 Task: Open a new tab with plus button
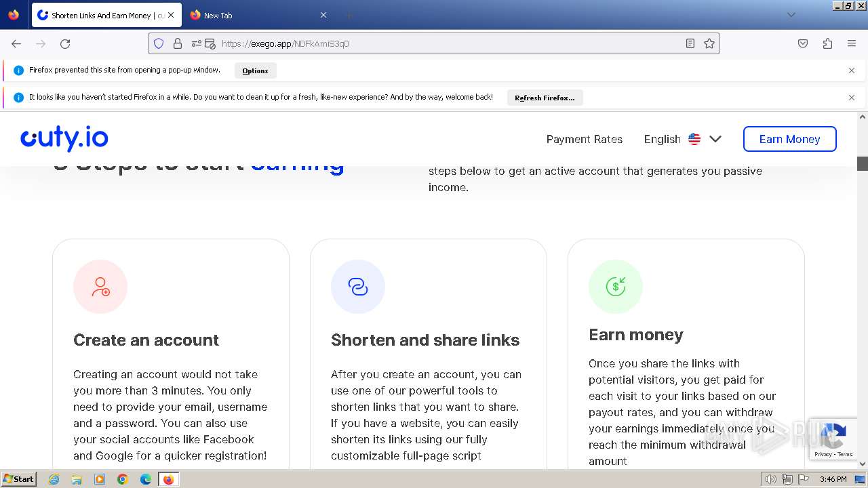click(x=349, y=15)
